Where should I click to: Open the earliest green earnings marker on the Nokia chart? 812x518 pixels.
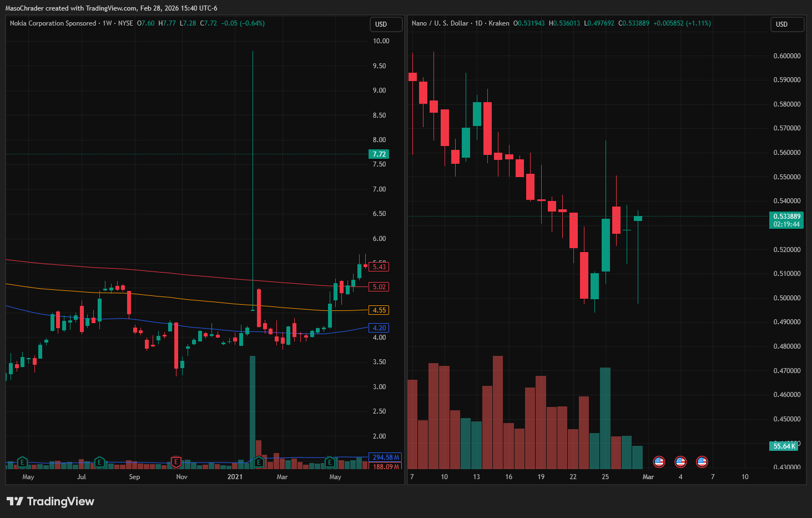[22, 462]
